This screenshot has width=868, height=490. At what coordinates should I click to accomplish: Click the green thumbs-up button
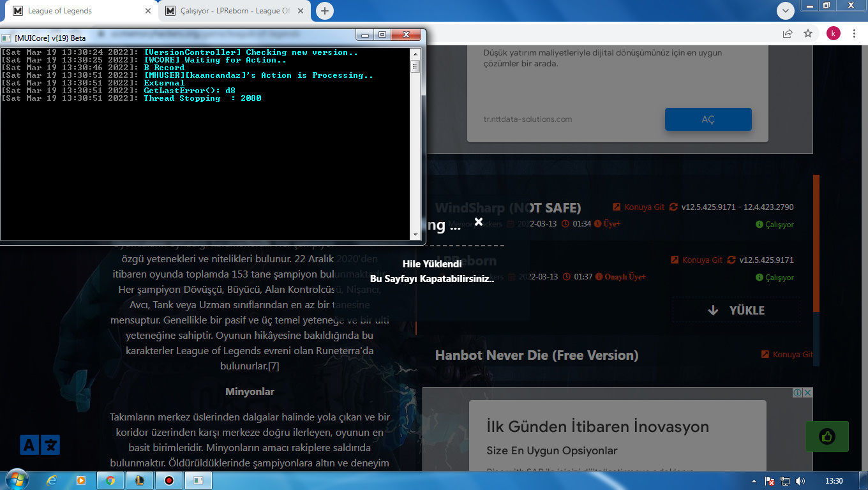coord(827,436)
